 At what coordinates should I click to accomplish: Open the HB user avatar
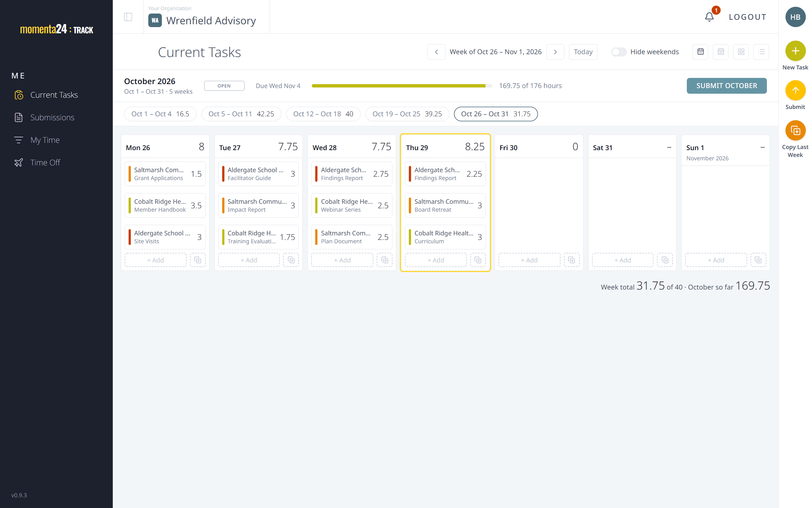pos(795,17)
